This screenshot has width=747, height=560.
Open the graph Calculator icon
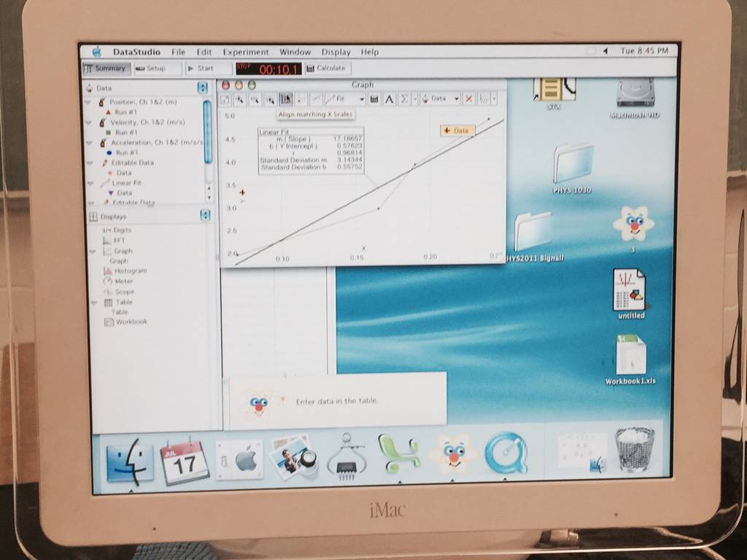click(x=374, y=99)
